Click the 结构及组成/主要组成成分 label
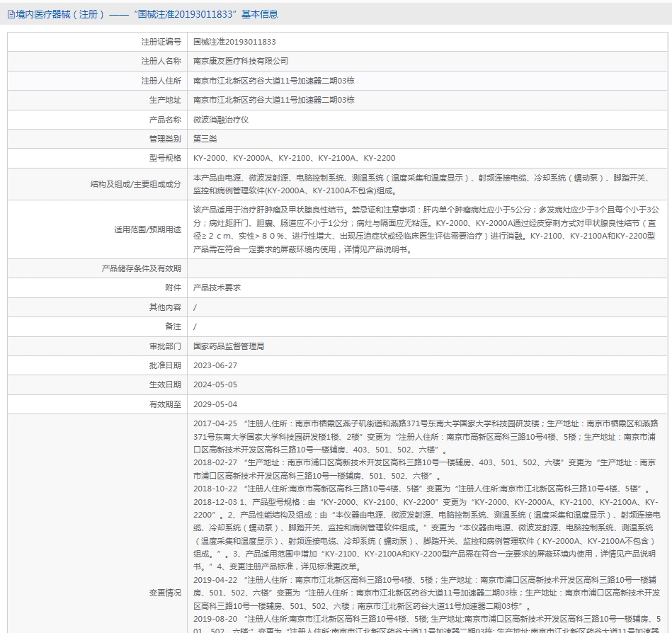This screenshot has width=672, height=633. pyautogui.click(x=135, y=184)
